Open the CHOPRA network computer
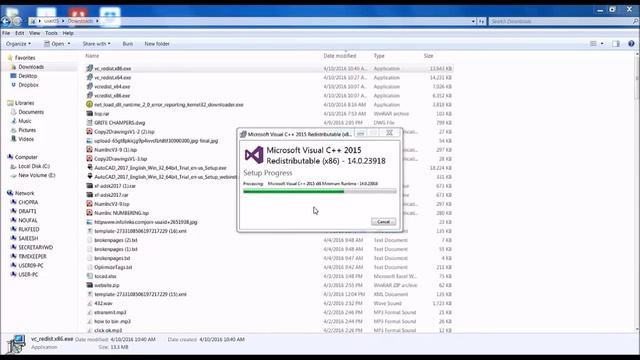This screenshot has width=640, height=360. click(28, 202)
